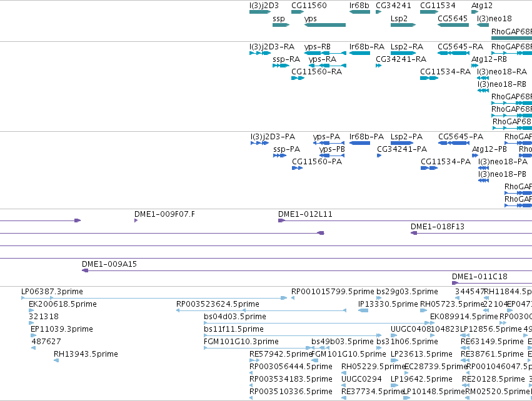Screen dimensions: 532x401
Task: Select the l(3)neo18-RA transcript
Action: point(483,78)
